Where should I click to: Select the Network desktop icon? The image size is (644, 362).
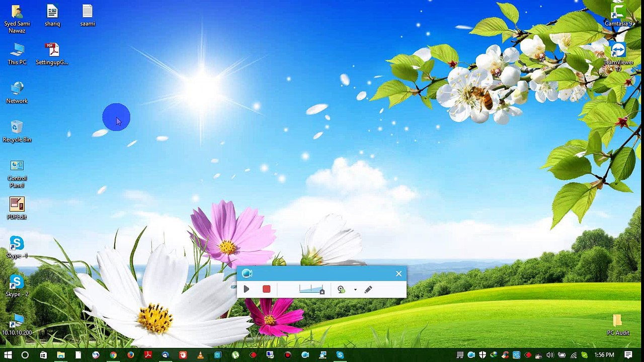pos(17,93)
